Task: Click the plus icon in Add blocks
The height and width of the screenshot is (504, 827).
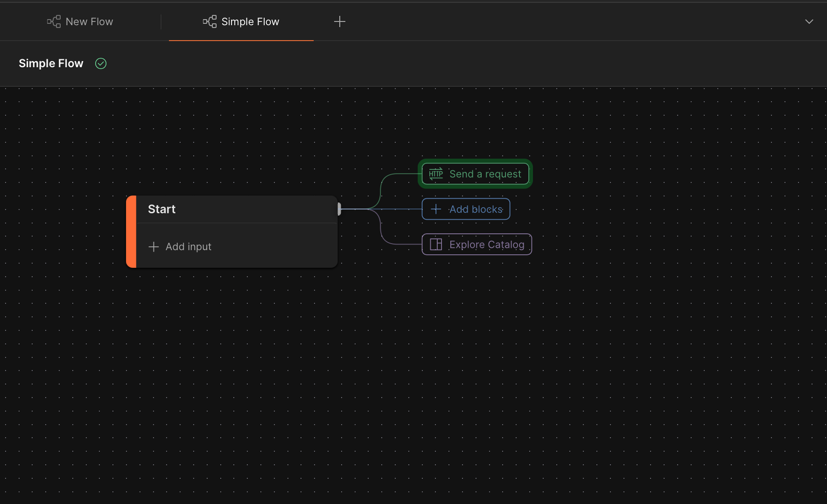Action: coord(436,209)
